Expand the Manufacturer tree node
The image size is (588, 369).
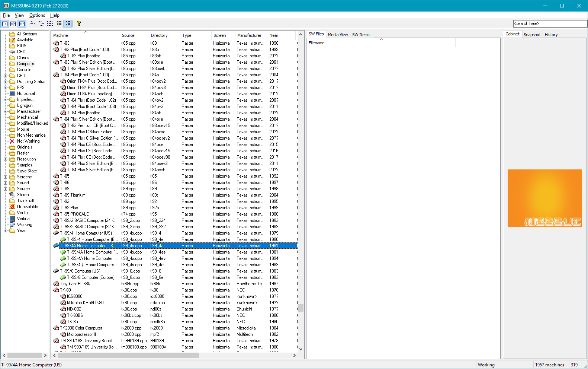coord(6,111)
